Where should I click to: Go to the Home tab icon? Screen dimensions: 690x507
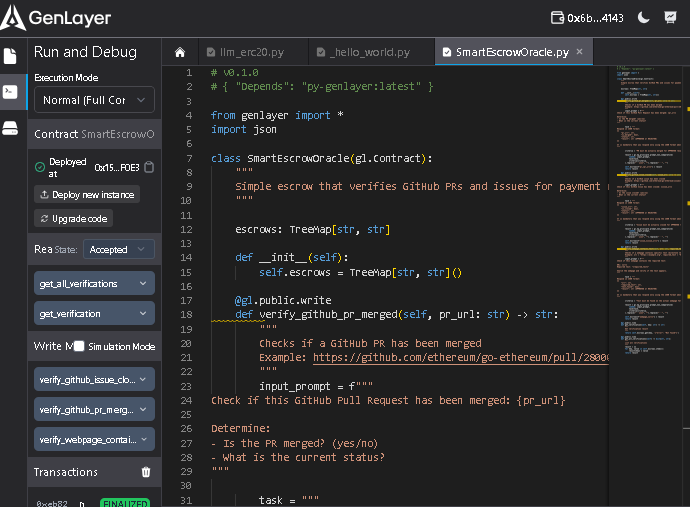[180, 52]
